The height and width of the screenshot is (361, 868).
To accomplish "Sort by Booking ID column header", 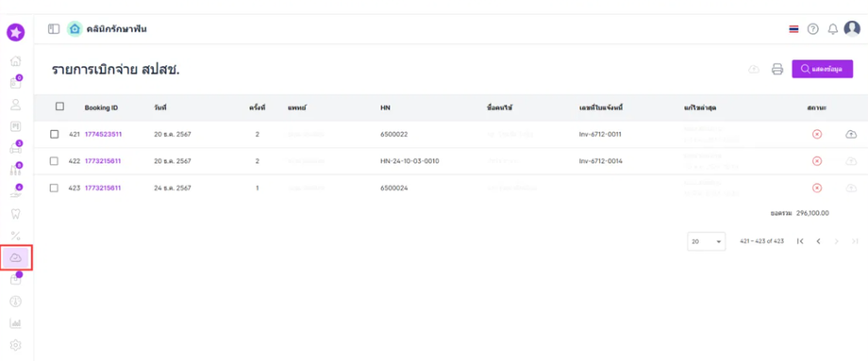I will (x=101, y=107).
